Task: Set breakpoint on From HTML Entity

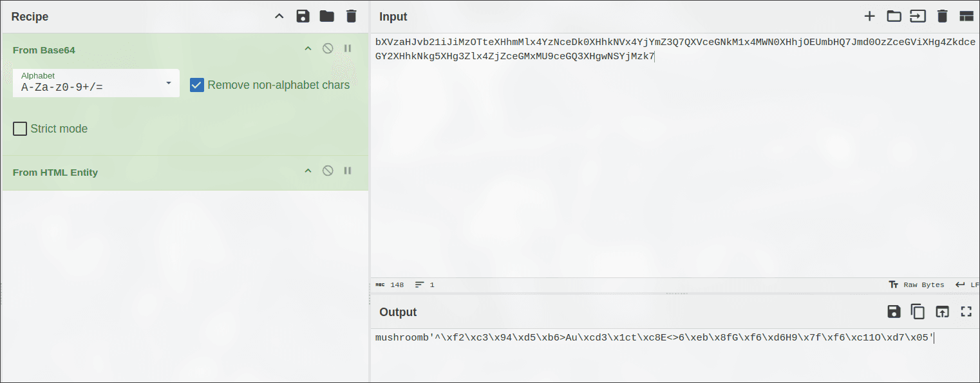Action: (x=348, y=171)
